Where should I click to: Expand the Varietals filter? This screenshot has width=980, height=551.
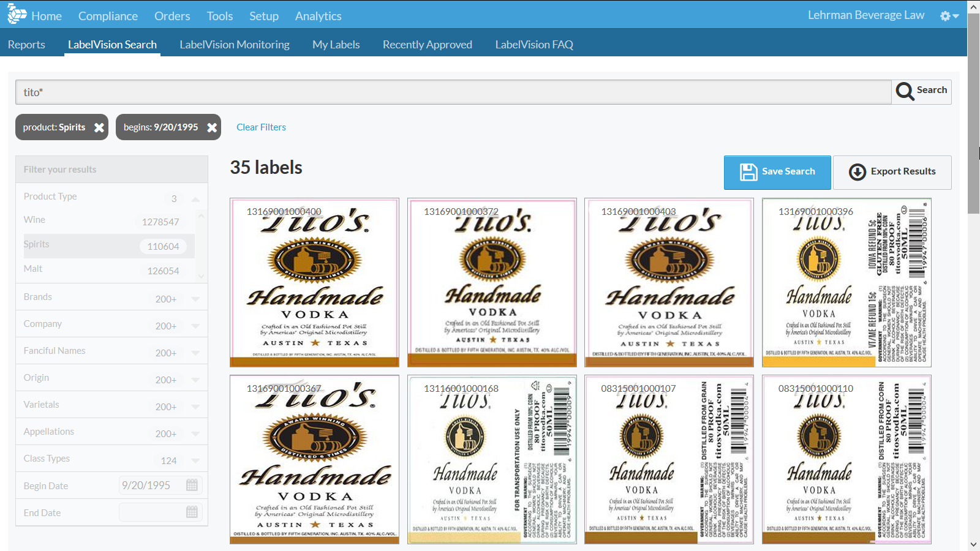point(195,407)
